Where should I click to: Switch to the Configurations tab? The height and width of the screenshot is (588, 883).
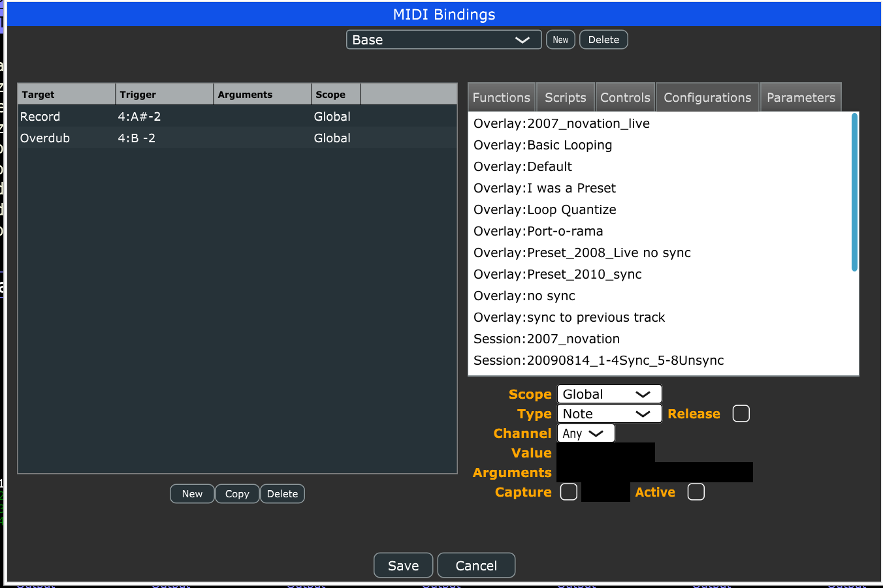[x=707, y=97]
